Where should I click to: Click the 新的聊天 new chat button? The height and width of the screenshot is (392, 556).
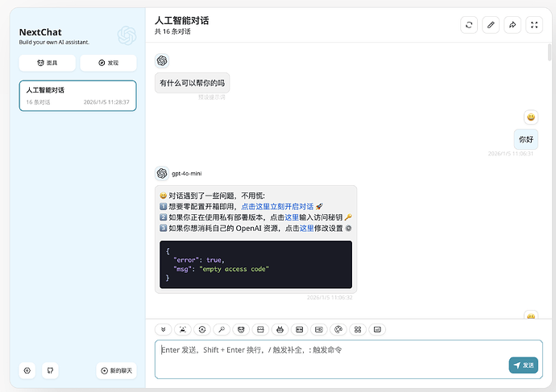pyautogui.click(x=116, y=370)
